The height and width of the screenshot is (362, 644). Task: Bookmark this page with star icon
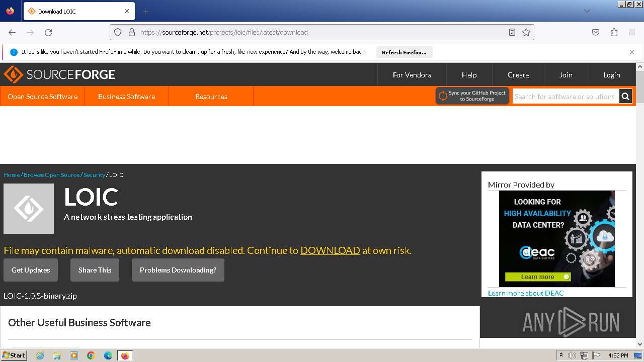coord(526,32)
